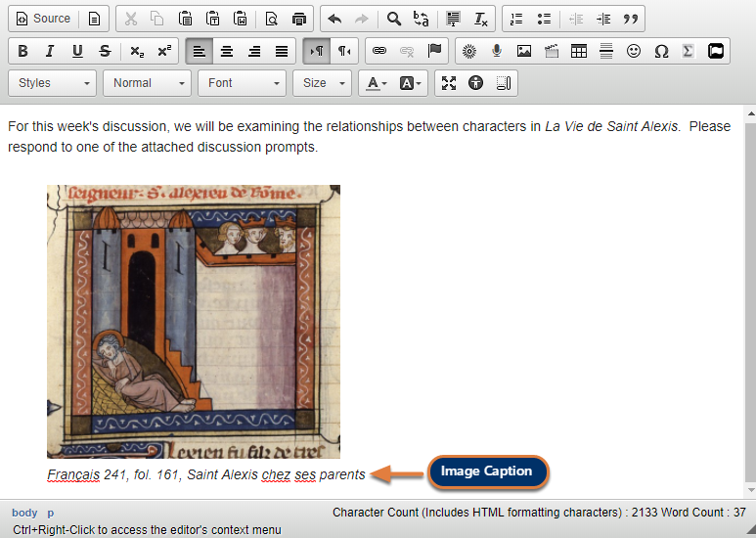Image resolution: width=756 pixels, height=538 pixels.
Task: Open the Replace tool
Action: pos(421,19)
